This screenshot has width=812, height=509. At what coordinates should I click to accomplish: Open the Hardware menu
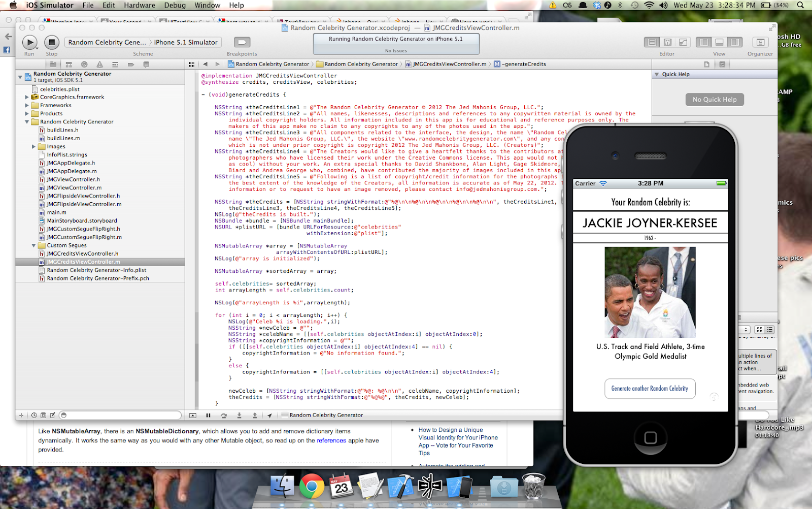[x=140, y=5]
